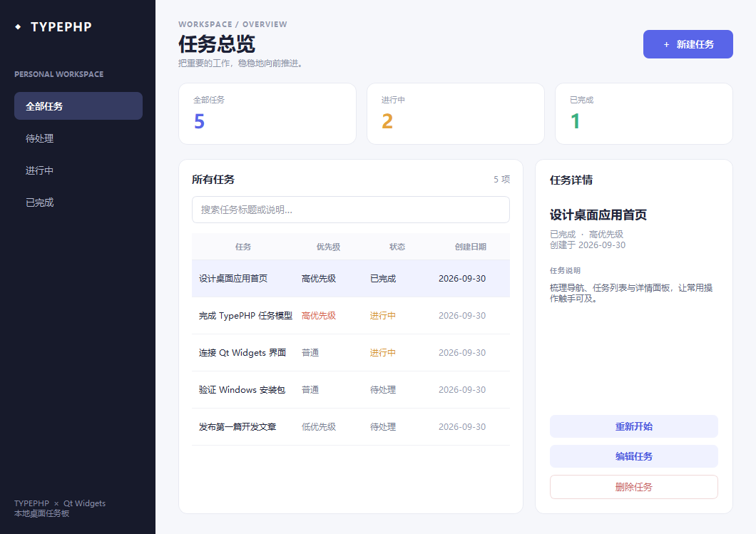Click 低优先级 in the 发布第一篇开发文章 row
756x534 pixels.
tap(319, 427)
